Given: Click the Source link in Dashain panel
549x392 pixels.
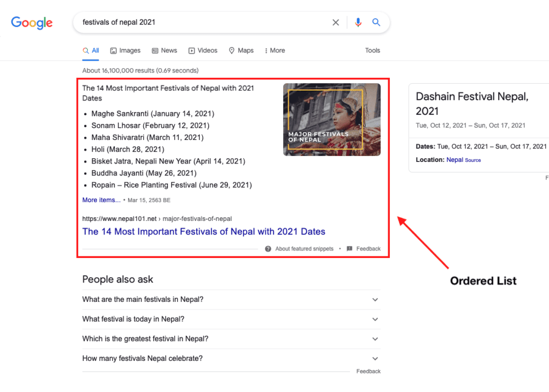Looking at the screenshot, I should 473,160.
